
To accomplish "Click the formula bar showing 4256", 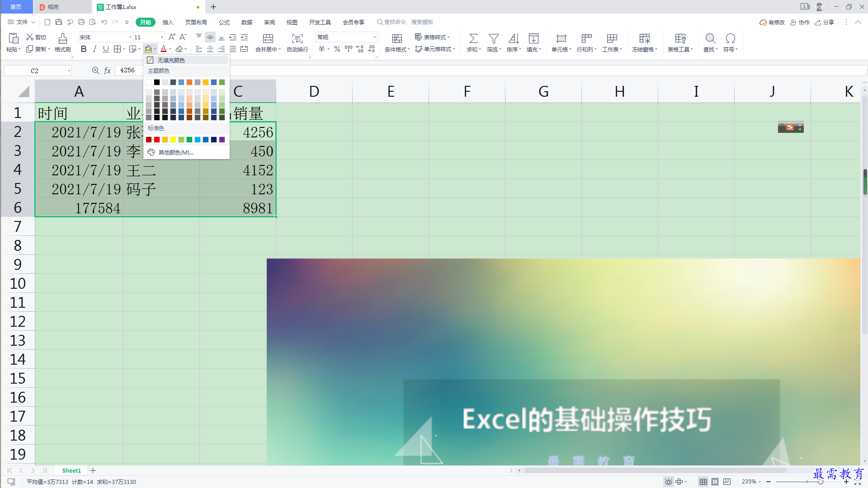I will point(491,70).
